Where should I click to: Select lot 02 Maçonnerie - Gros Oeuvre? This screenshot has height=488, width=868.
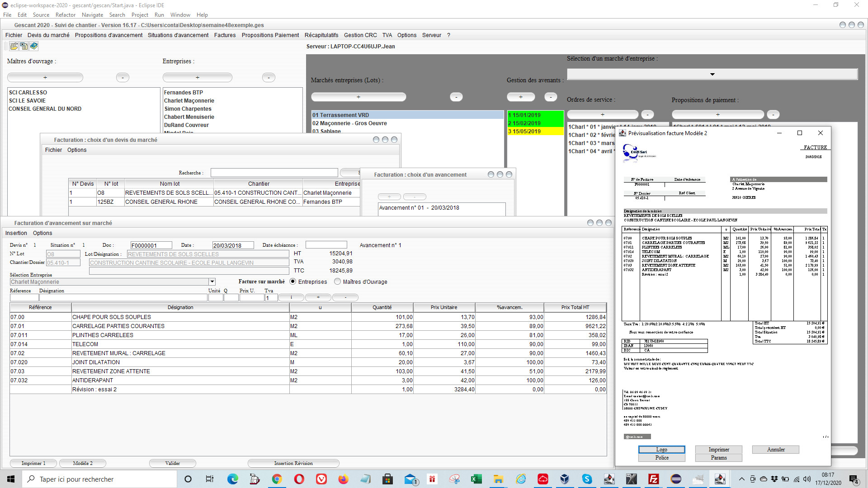[x=407, y=123]
